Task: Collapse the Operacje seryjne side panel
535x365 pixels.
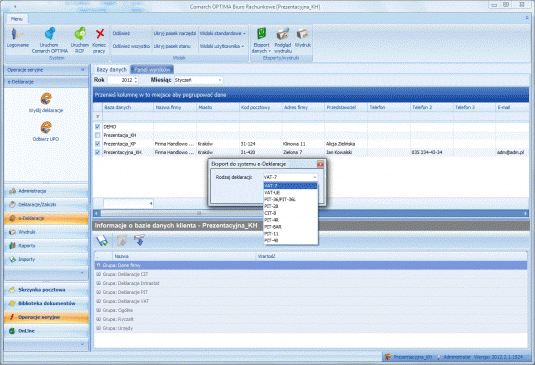Action: [82, 70]
